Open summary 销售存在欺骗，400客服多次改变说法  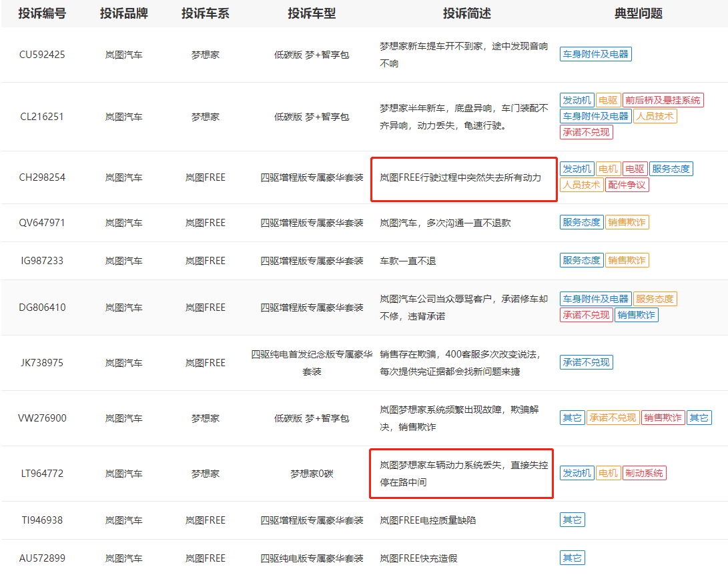pos(460,363)
